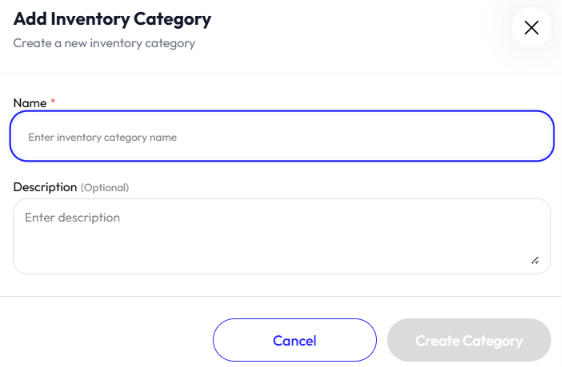Image resolution: width=562 pixels, height=367 pixels.
Task: Click the '(Optional)' hint text
Action: 105,187
